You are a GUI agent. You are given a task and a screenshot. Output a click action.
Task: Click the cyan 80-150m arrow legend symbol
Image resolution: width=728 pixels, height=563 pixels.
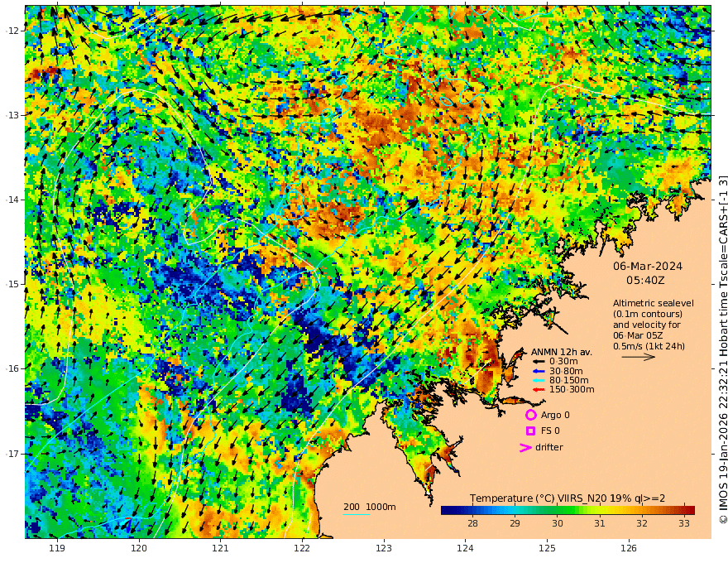pos(538,381)
